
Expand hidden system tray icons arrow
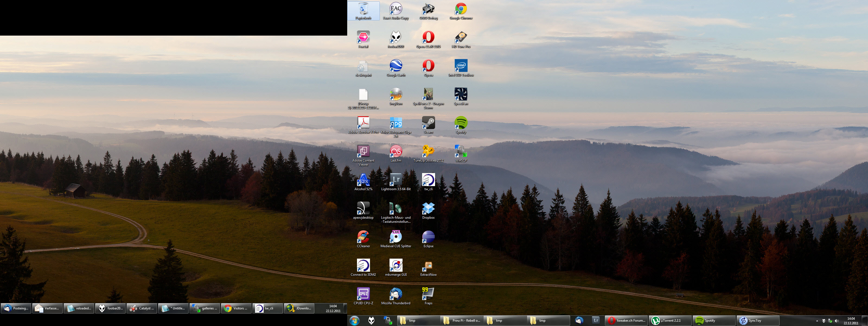817,321
